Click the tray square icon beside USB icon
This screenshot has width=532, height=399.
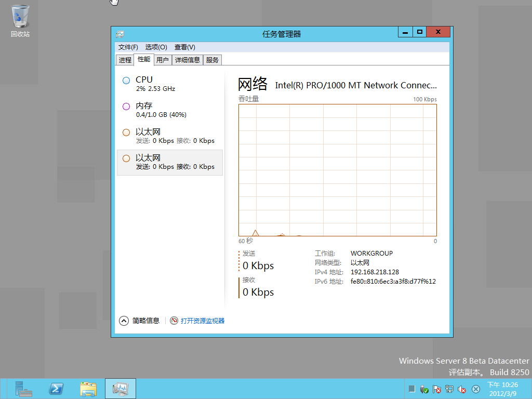point(412,389)
